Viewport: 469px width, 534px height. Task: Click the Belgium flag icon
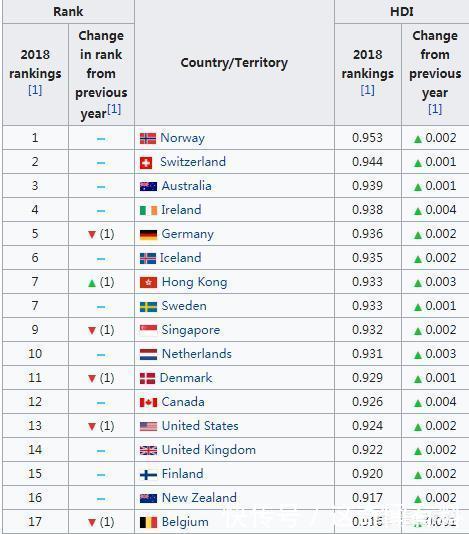click(148, 522)
